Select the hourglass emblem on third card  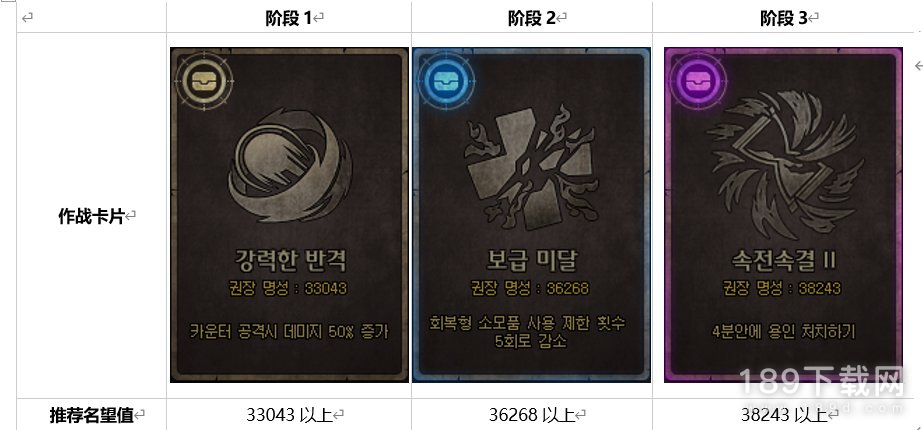pos(783,159)
